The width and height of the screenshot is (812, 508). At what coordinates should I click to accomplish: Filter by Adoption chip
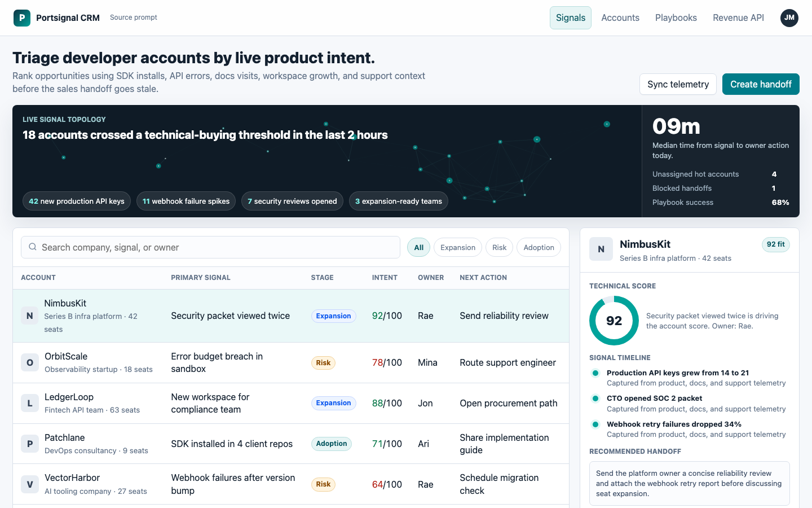(x=539, y=247)
